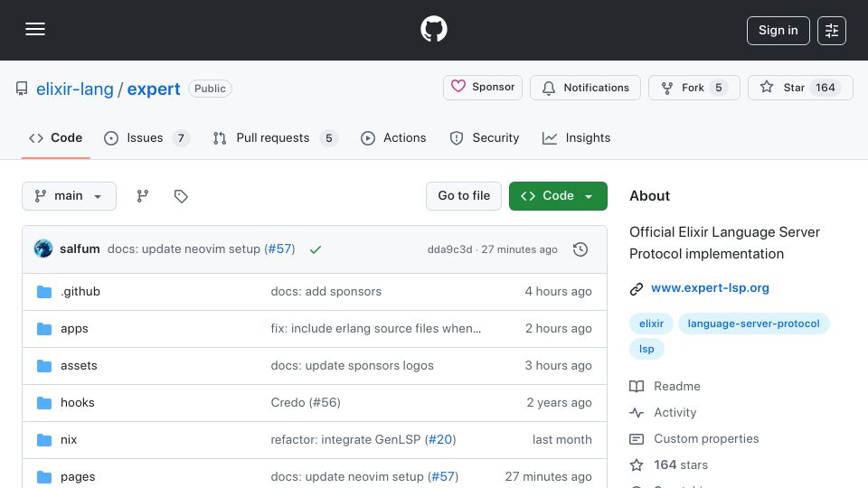Click the nix folder icon
The width and height of the screenshot is (868, 488).
(x=44, y=440)
